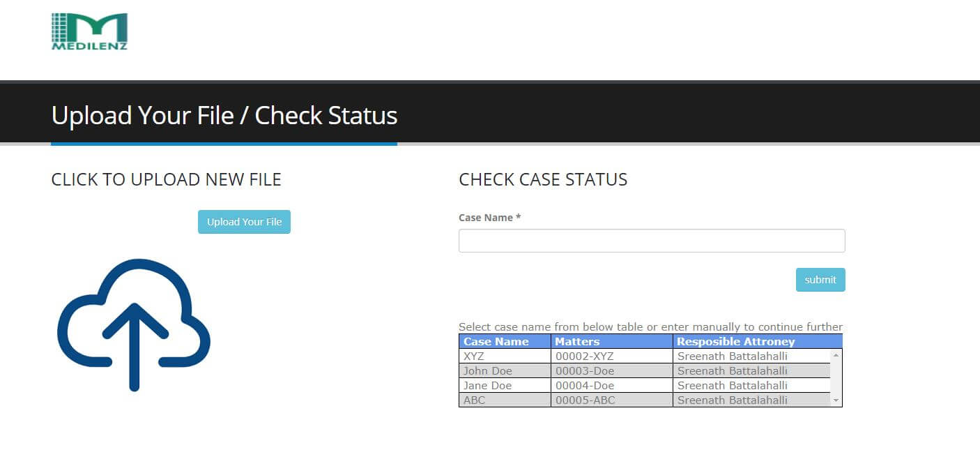Pick the ABC case name

point(475,400)
